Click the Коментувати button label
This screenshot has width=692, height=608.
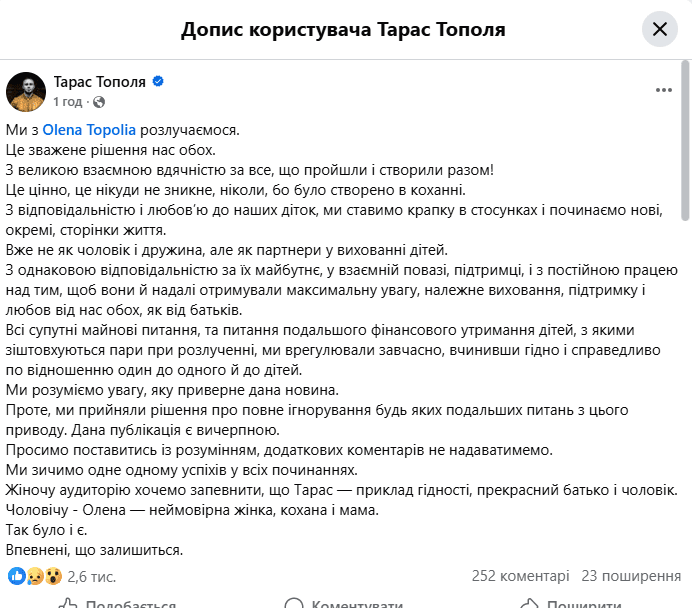pos(357,604)
